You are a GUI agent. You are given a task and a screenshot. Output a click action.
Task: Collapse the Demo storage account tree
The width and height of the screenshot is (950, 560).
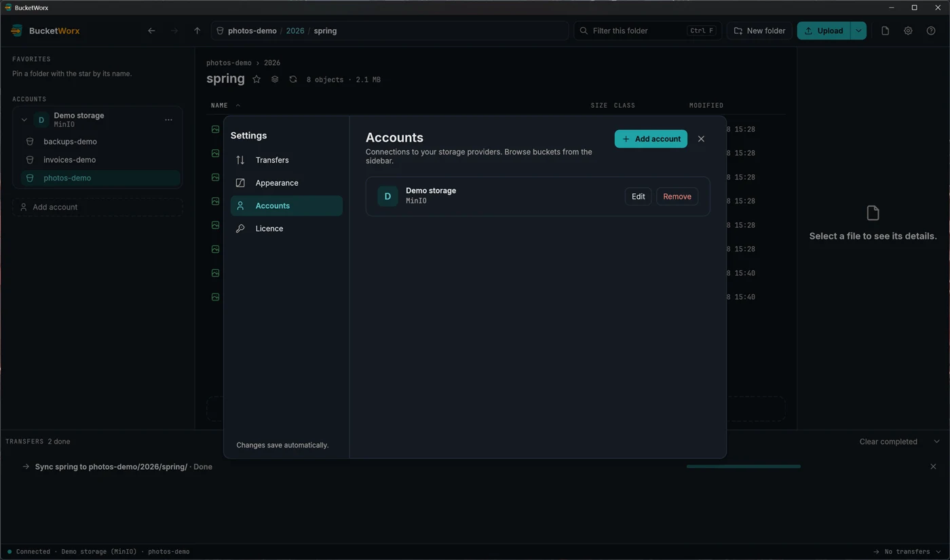click(24, 120)
